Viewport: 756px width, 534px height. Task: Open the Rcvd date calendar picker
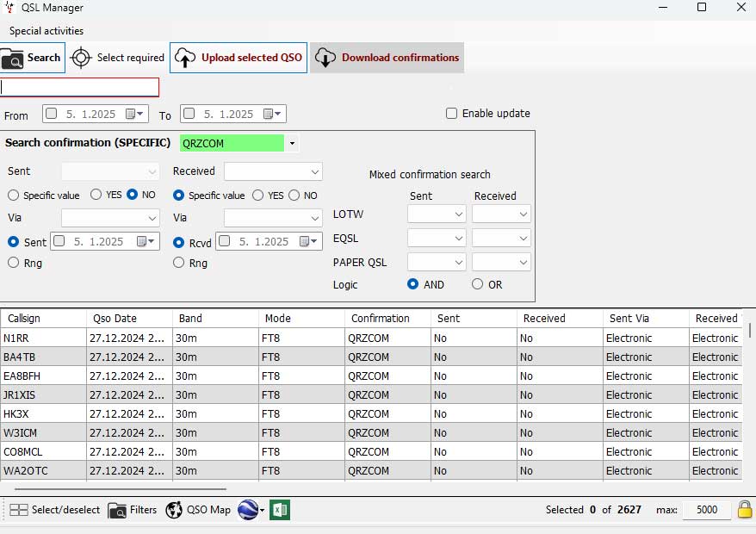point(308,241)
